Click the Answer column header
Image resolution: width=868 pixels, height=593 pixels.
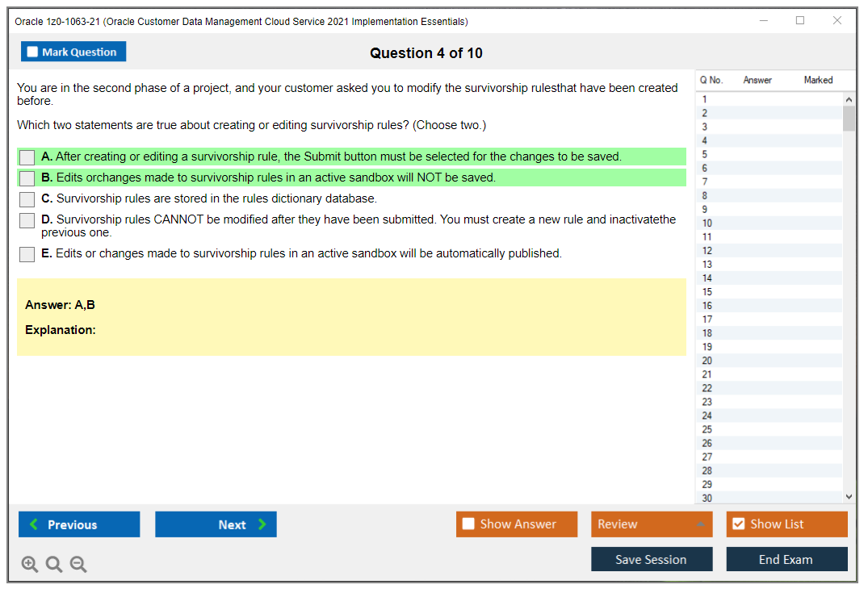[x=757, y=80]
